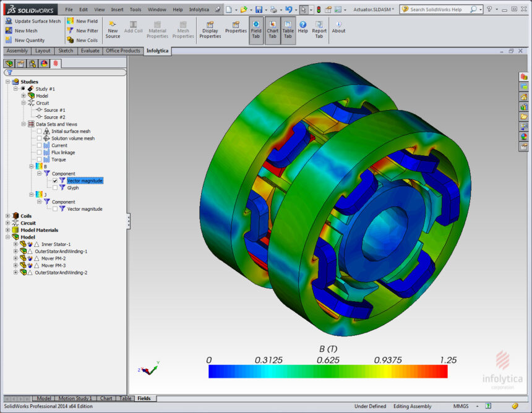The image size is (532, 413).
Task: Click the Save icon in title toolbar
Action: tap(259, 9)
